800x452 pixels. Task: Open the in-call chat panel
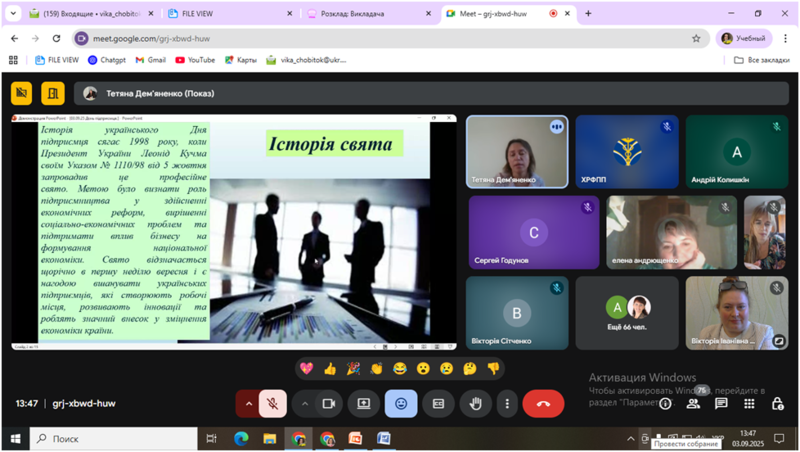pos(721,404)
